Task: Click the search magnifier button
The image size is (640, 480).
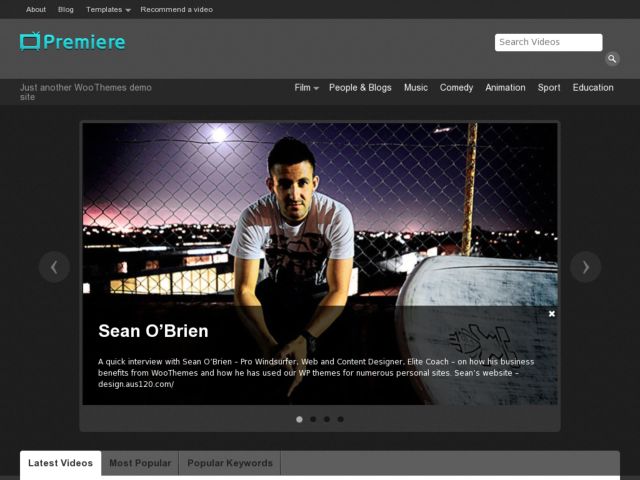Action: click(x=612, y=59)
